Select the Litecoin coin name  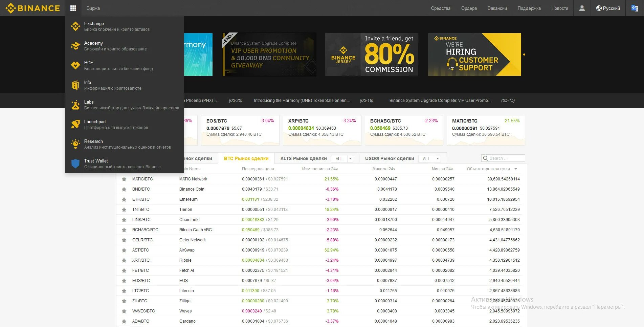pos(186,291)
